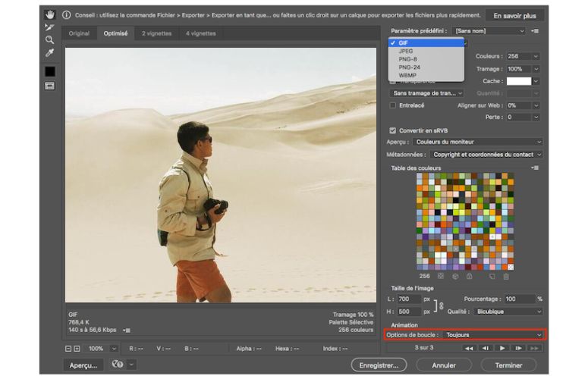Click inside the color table grid
This screenshot has height=379, width=588.
pos(465,221)
